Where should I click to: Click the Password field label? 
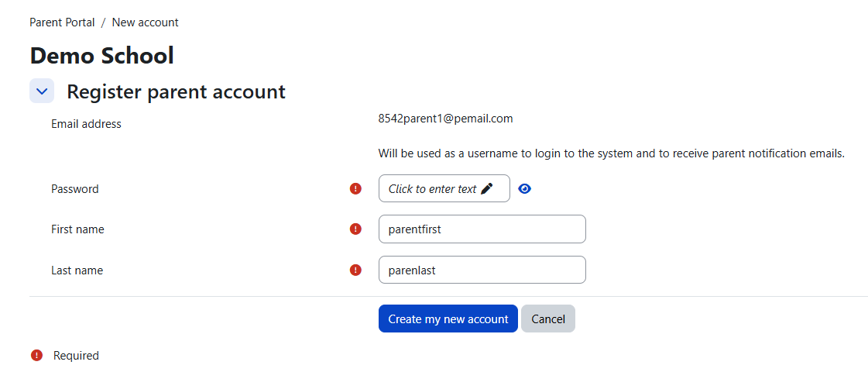pyautogui.click(x=75, y=189)
